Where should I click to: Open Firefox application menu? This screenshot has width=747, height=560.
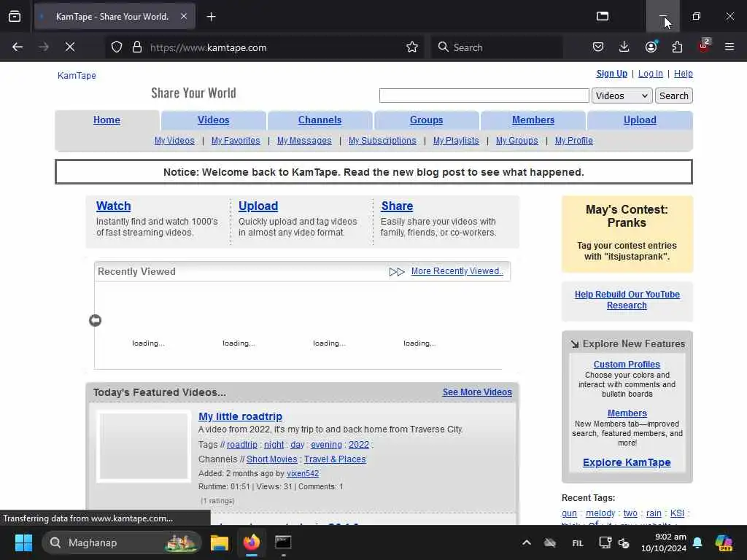729,47
